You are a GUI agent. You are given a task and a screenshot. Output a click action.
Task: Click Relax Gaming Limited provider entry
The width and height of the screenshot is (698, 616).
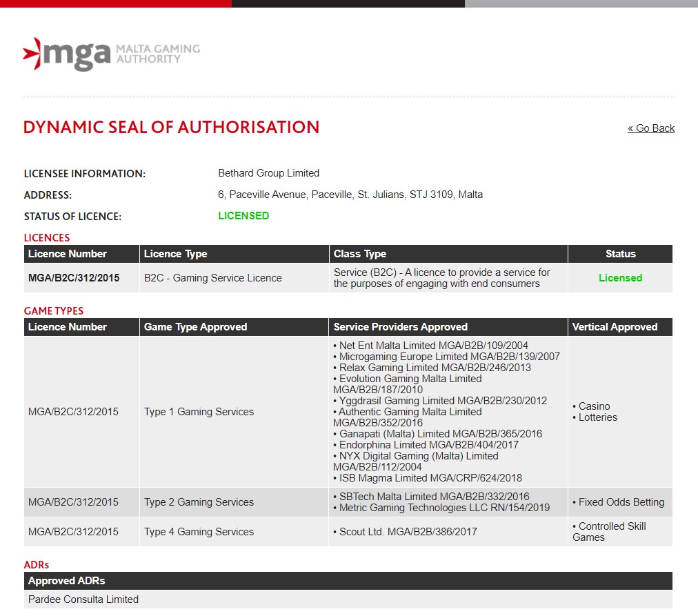click(432, 368)
